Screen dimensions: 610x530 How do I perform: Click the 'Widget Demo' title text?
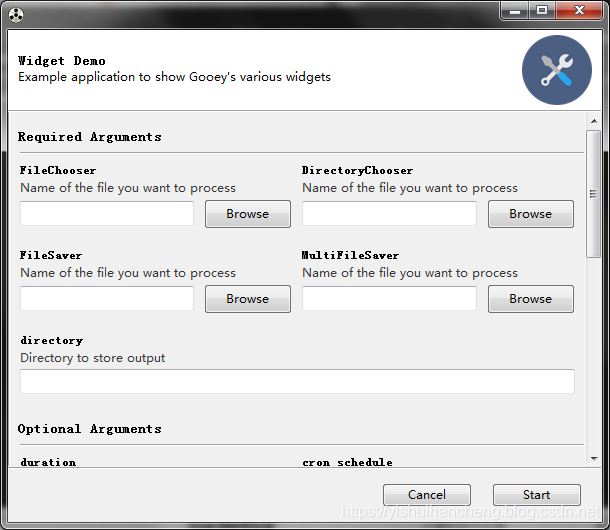61,61
